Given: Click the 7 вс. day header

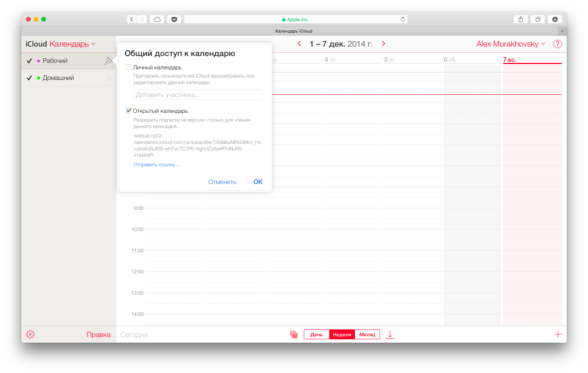Looking at the screenshot, I should pos(510,59).
